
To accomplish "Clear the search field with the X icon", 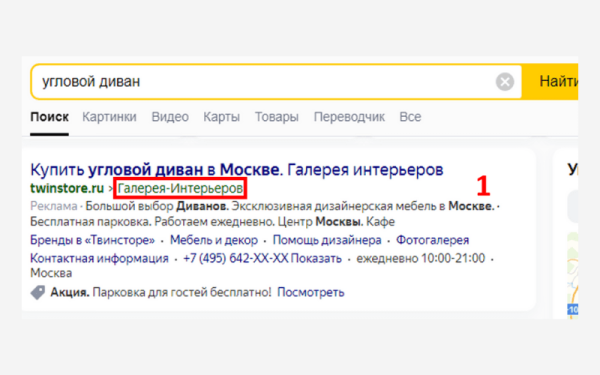I will click(x=505, y=82).
